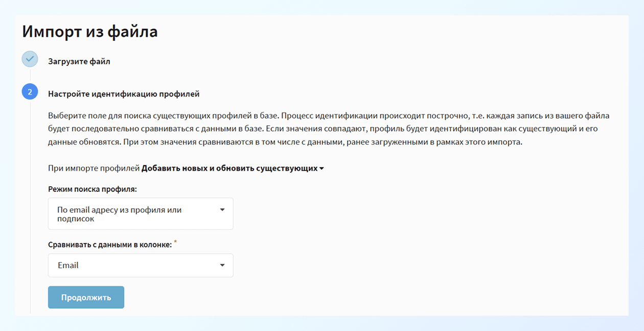The width and height of the screenshot is (644, 331).
Task: Open the "Сравнивать с данными в колонке" dropdown
Action: [141, 265]
